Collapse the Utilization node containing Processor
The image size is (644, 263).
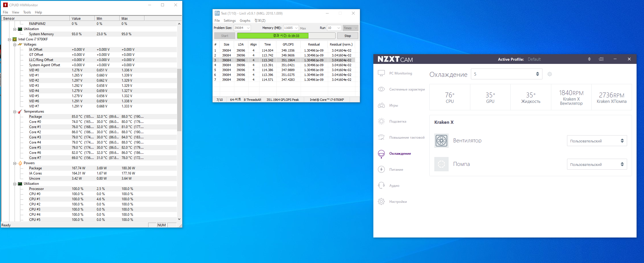pyautogui.click(x=15, y=184)
